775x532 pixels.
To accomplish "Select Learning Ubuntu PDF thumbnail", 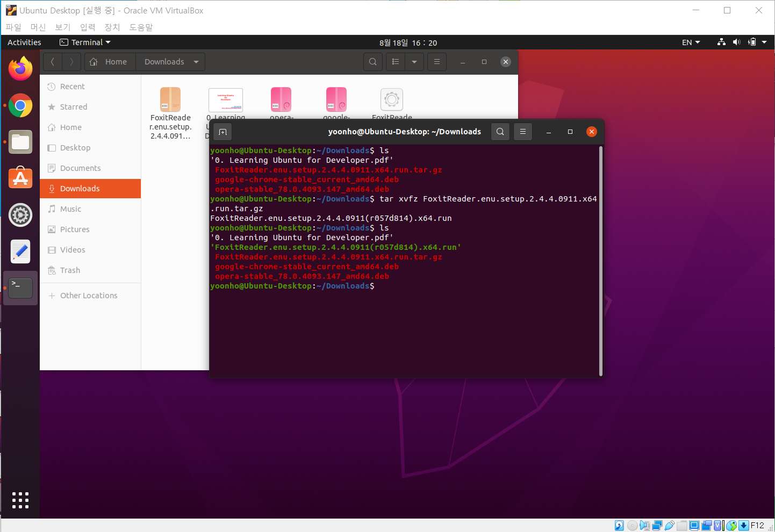I will coord(226,100).
